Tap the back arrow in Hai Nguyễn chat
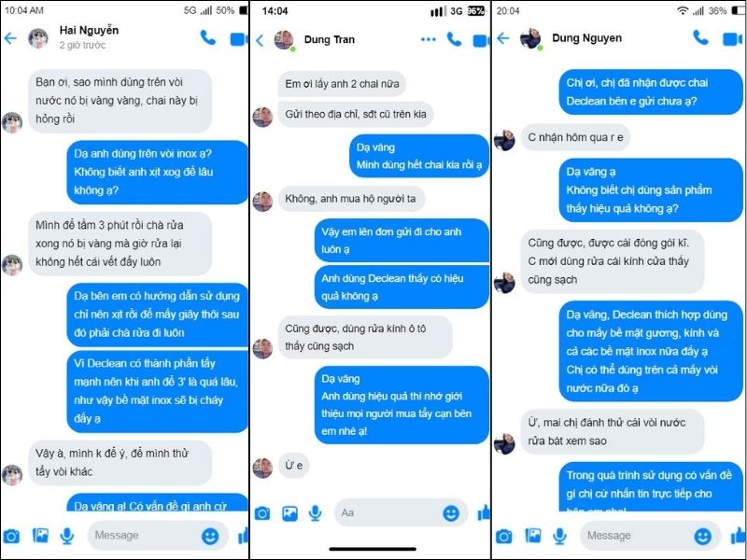747x560 pixels. click(x=10, y=38)
